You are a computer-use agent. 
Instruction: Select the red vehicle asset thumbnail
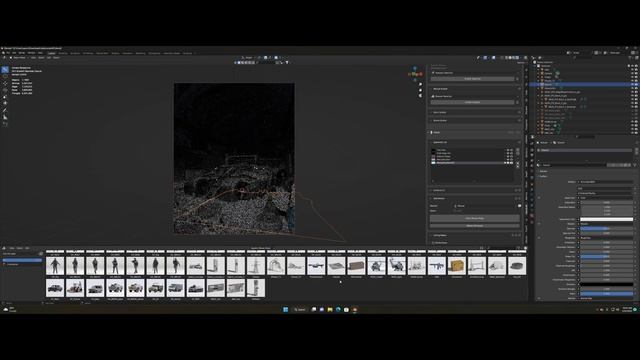pos(75,288)
